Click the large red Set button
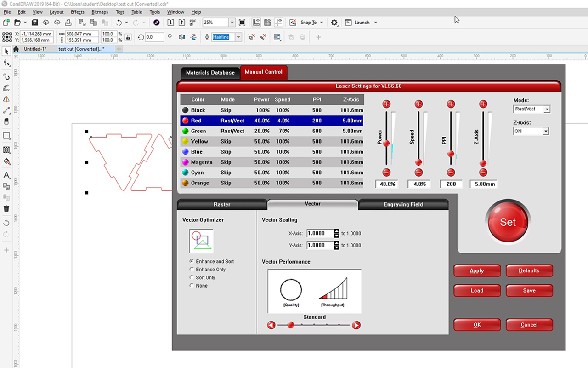The height and width of the screenshot is (368, 588). [508, 222]
